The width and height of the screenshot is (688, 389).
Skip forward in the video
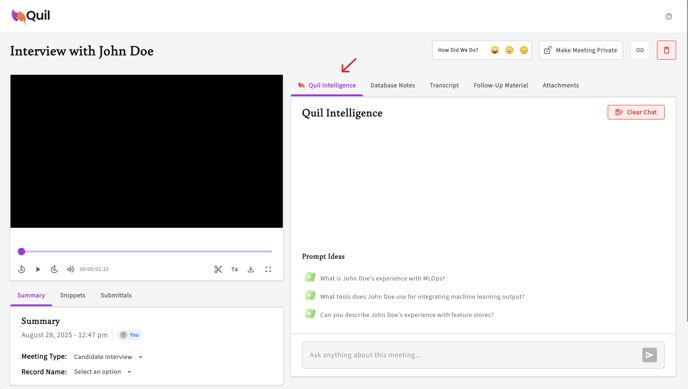(x=54, y=269)
